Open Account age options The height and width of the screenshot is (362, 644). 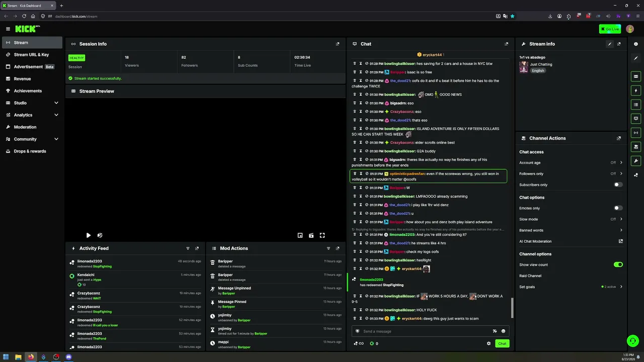tap(571, 163)
